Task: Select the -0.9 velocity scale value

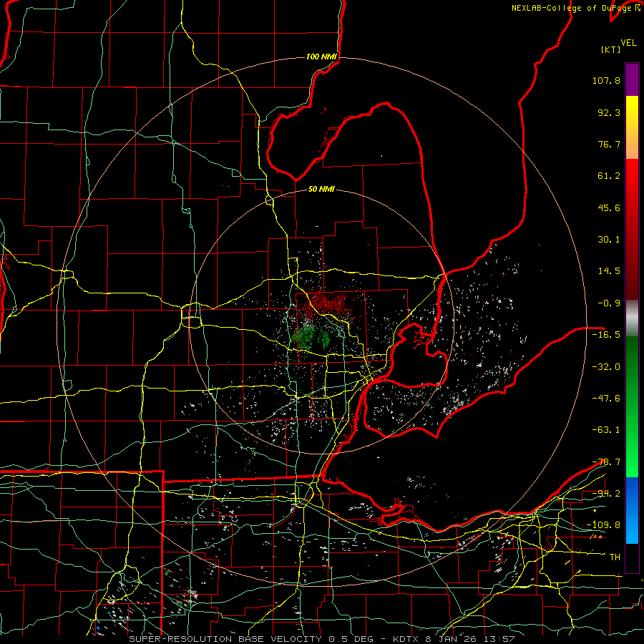Action: (x=609, y=303)
